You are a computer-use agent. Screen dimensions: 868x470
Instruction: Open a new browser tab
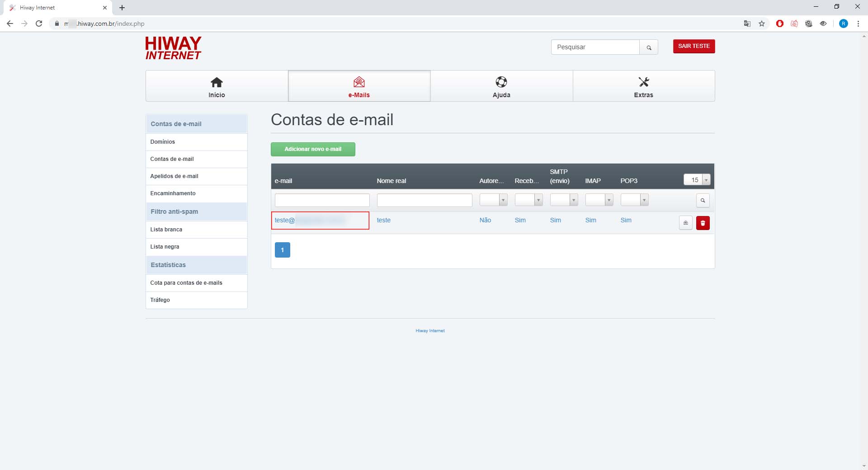(122, 8)
